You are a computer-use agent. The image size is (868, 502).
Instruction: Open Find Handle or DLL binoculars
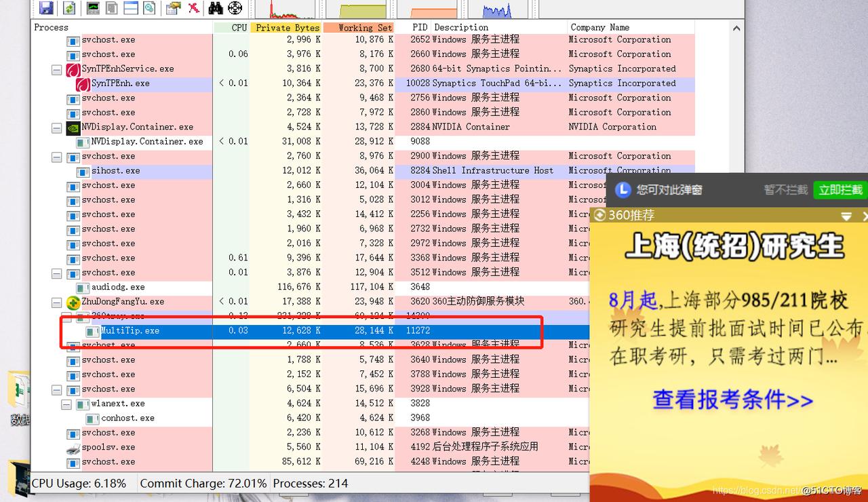(x=215, y=8)
